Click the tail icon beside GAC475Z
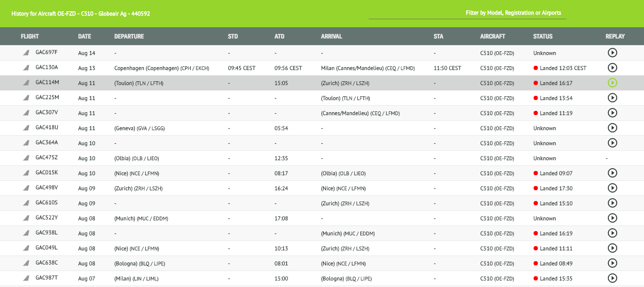644x287 pixels. 26,158
